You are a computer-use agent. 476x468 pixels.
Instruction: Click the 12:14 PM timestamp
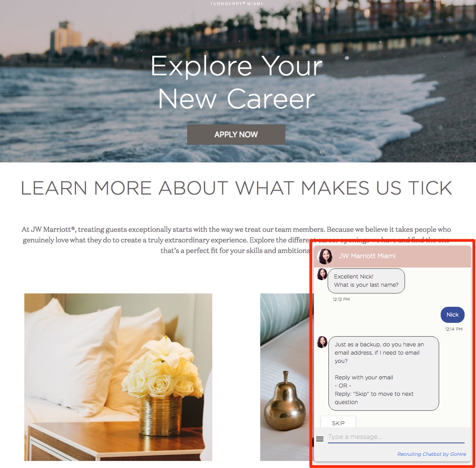pyautogui.click(x=454, y=329)
